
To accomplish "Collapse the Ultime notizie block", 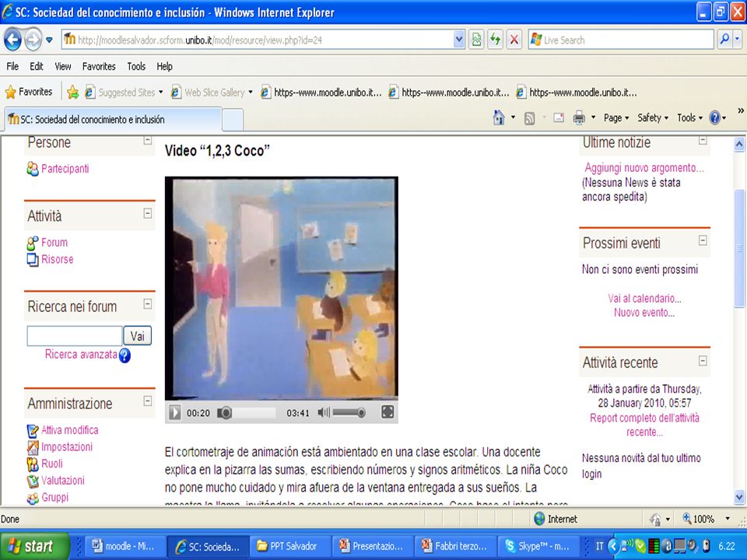I will [x=703, y=140].
